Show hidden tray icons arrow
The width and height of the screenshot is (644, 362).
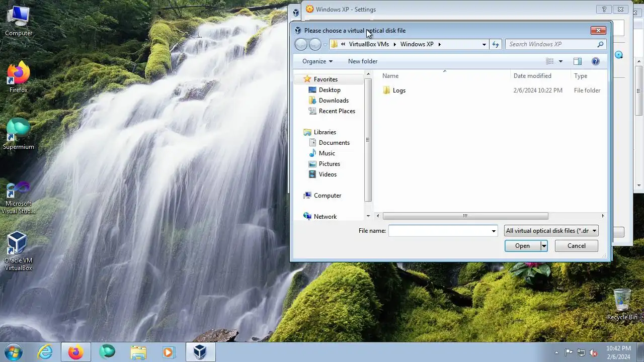coord(556,352)
